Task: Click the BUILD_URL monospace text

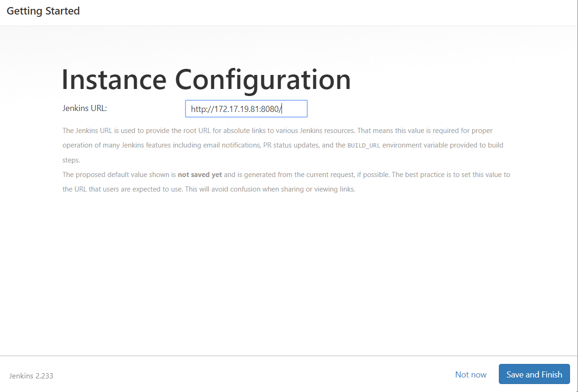Action: [x=364, y=146]
